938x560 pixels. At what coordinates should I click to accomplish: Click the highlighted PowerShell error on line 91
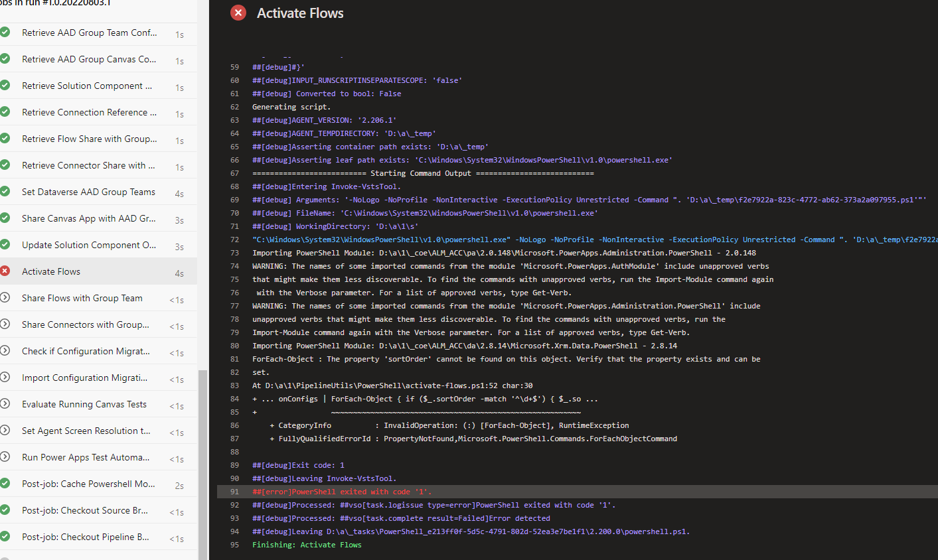click(x=341, y=492)
